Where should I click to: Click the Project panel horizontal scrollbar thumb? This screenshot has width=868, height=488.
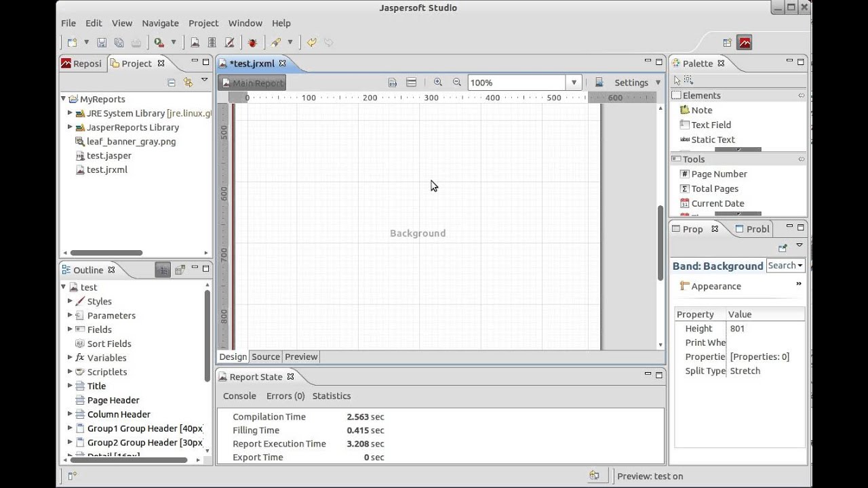(x=106, y=253)
